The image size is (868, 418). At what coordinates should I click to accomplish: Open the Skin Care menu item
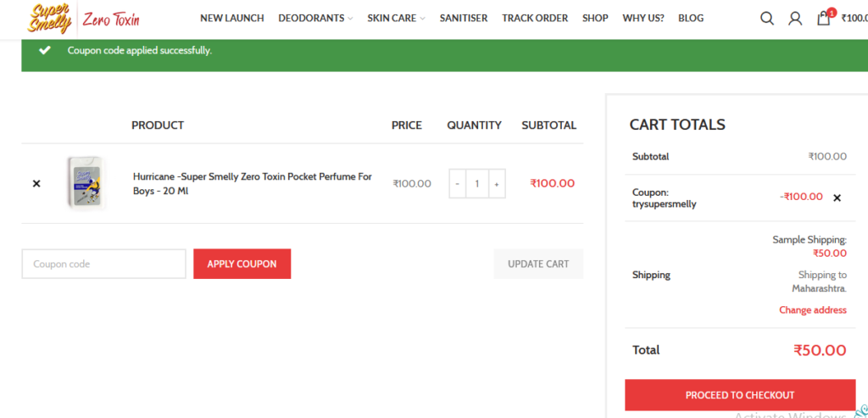392,19
